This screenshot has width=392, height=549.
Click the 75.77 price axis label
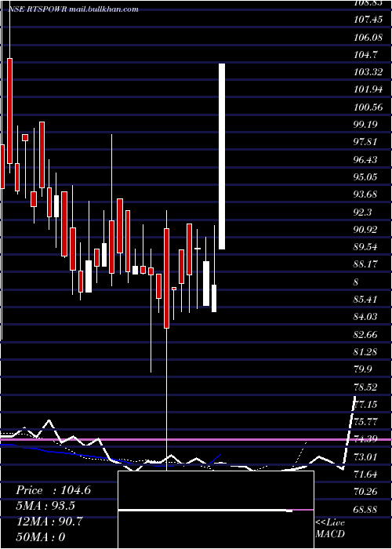pyautogui.click(x=366, y=422)
